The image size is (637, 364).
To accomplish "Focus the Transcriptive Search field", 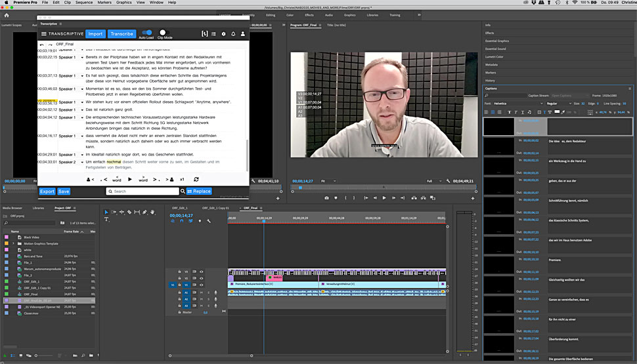I will click(143, 191).
